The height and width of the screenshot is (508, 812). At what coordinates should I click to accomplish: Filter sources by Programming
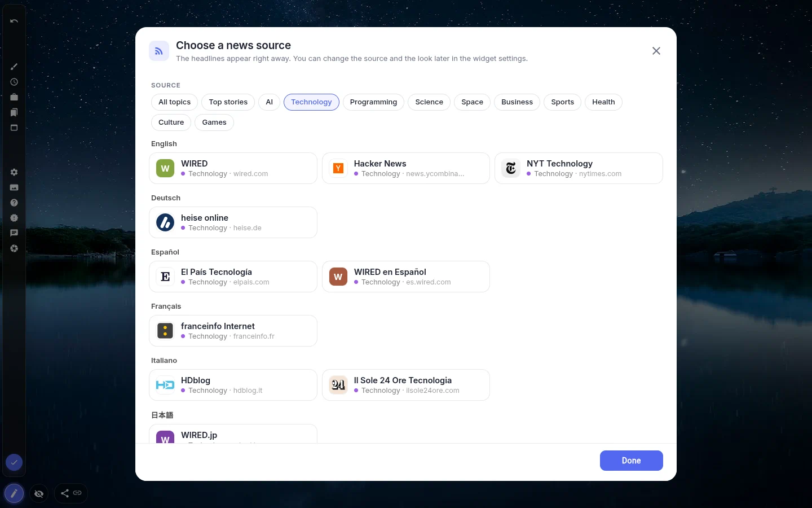coord(373,102)
